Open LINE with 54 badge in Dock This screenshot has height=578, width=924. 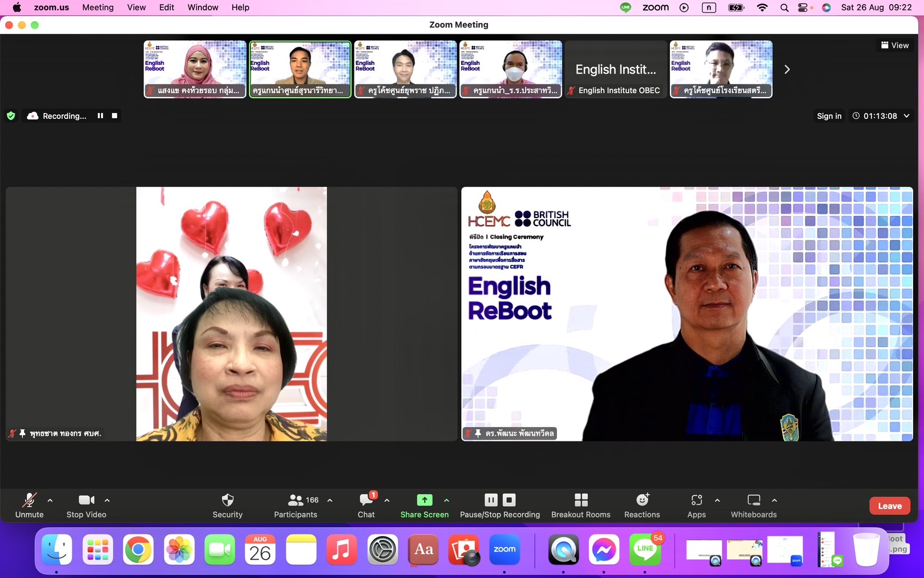click(645, 549)
